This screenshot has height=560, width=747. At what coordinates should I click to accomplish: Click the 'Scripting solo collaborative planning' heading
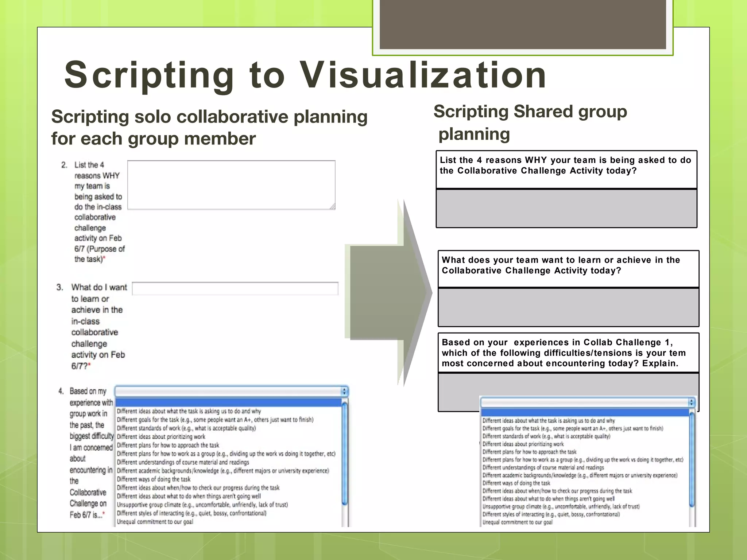209,128
